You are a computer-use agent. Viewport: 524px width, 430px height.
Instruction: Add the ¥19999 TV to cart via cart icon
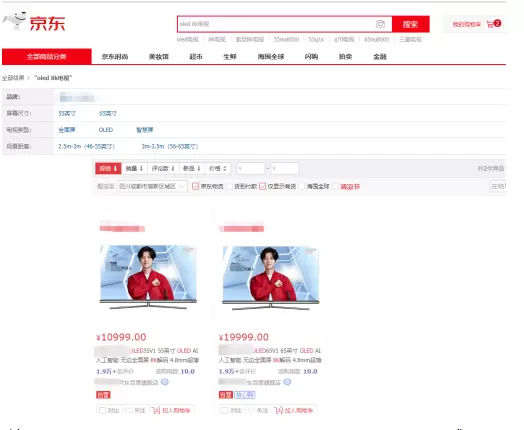coord(279,410)
